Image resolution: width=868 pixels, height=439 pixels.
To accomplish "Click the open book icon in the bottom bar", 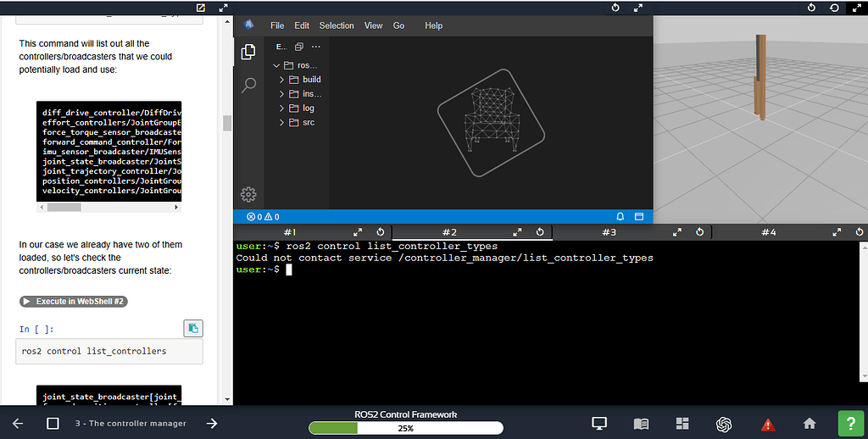I will click(641, 424).
